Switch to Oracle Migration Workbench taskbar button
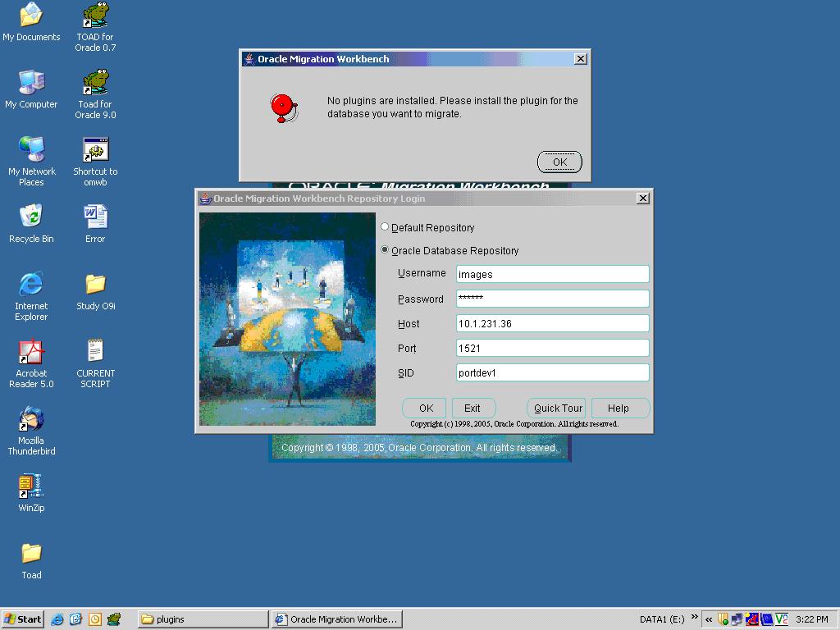840x630 pixels. point(336,619)
